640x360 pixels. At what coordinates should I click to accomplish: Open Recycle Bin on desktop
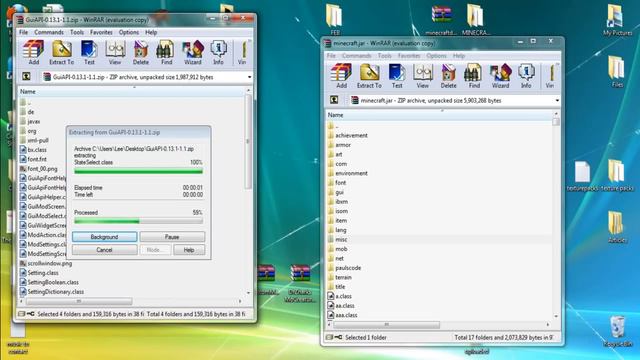618,331
